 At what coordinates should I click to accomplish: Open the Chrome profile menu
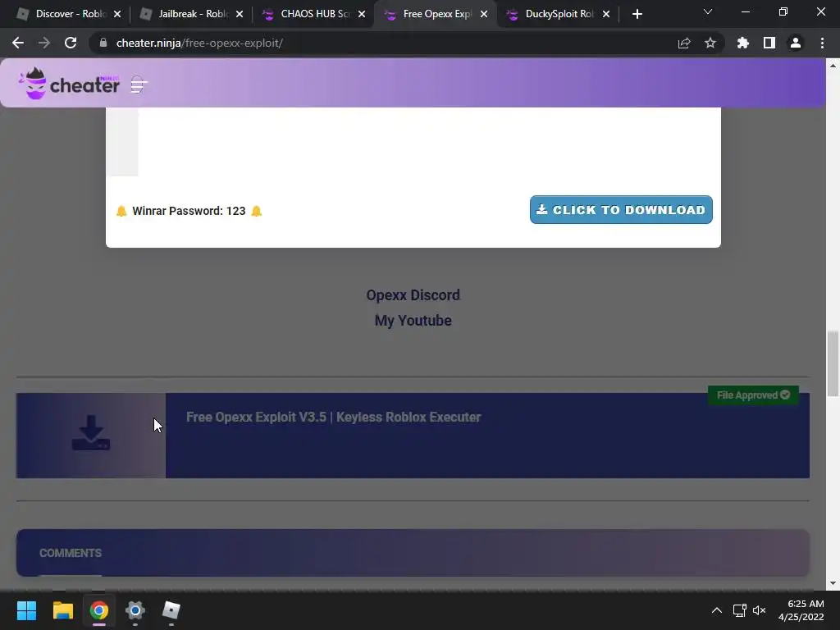[796, 43]
